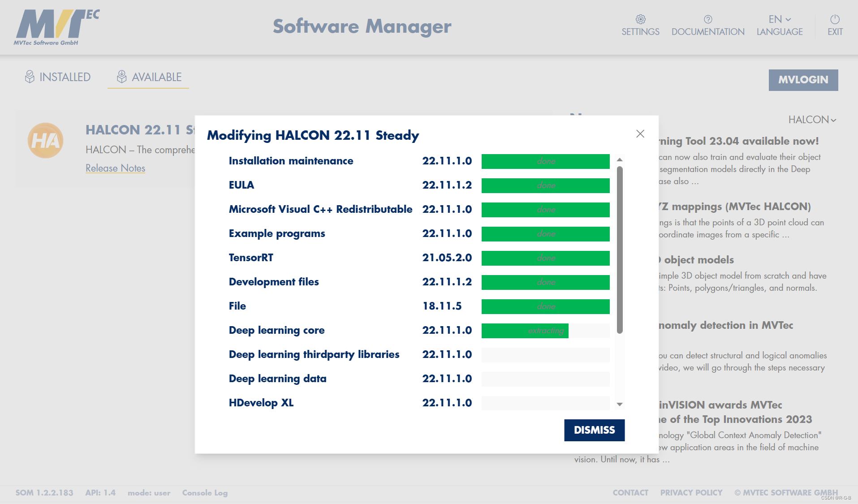Open the CONTACT footer link
This screenshot has height=504, width=858.
click(630, 493)
